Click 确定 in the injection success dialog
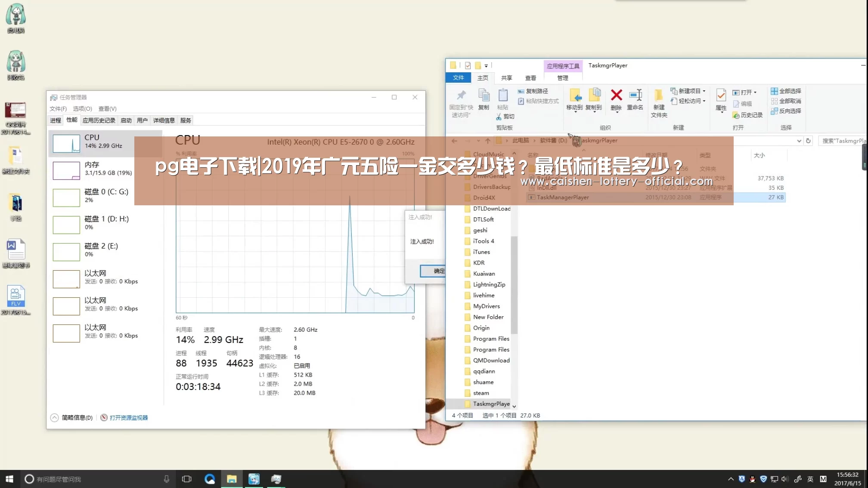The height and width of the screenshot is (488, 868). (433, 271)
